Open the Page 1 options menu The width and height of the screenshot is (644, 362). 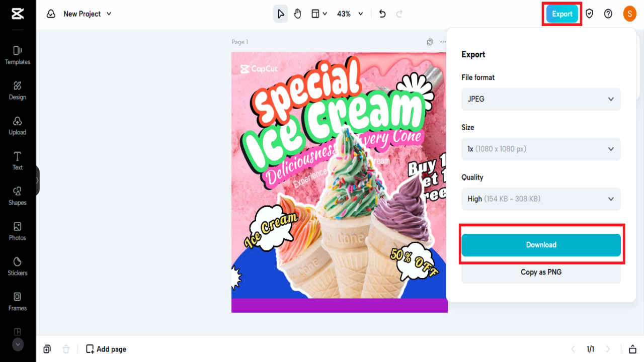442,42
